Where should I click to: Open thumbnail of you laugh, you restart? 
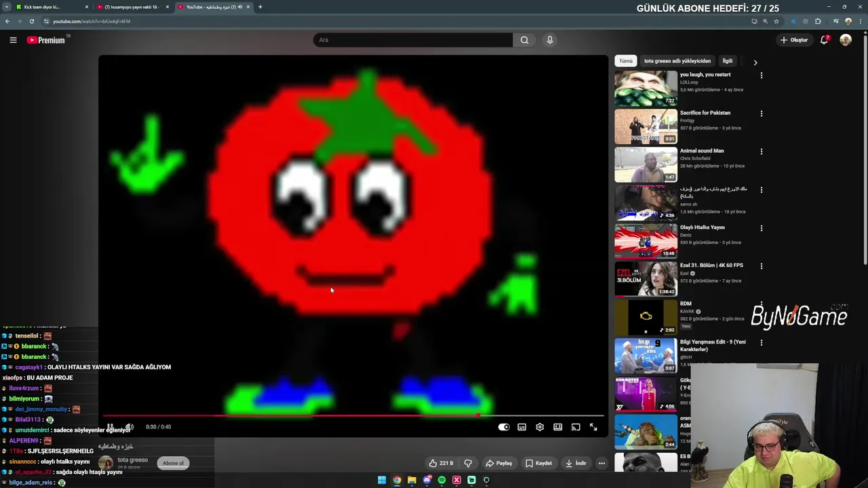pyautogui.click(x=646, y=88)
